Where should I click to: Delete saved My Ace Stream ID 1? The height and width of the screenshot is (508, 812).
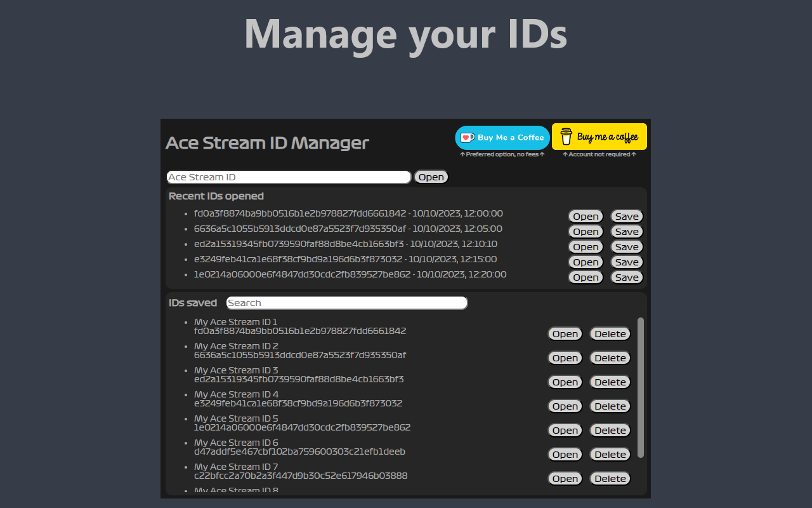610,334
